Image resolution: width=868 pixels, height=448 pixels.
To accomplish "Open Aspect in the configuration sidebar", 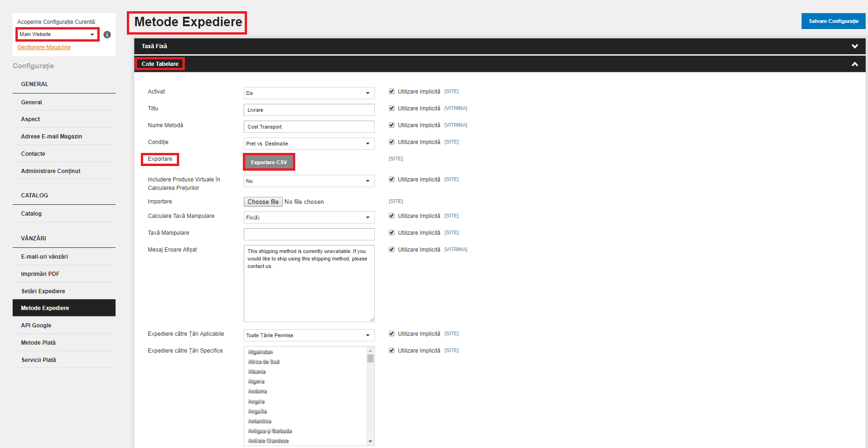I will click(x=64, y=119).
